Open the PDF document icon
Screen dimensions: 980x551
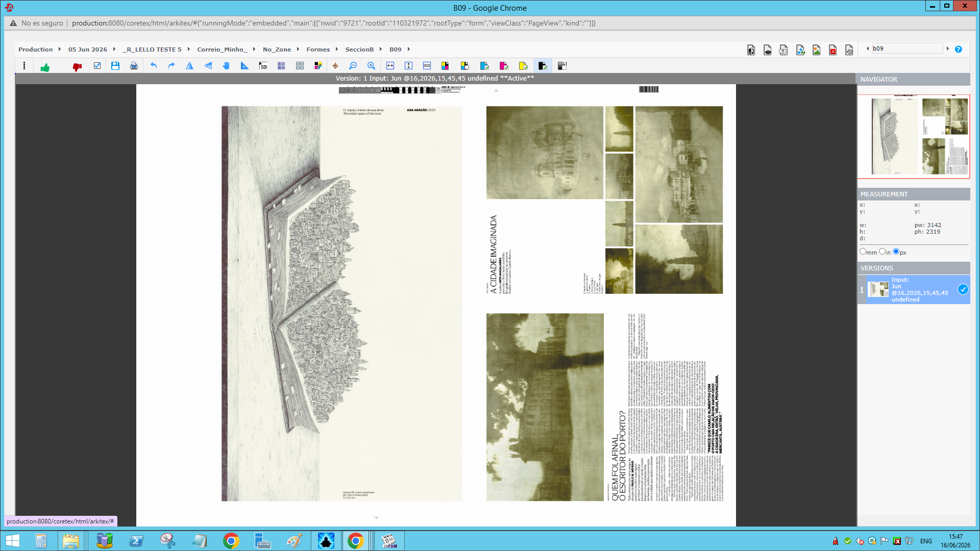[x=833, y=50]
